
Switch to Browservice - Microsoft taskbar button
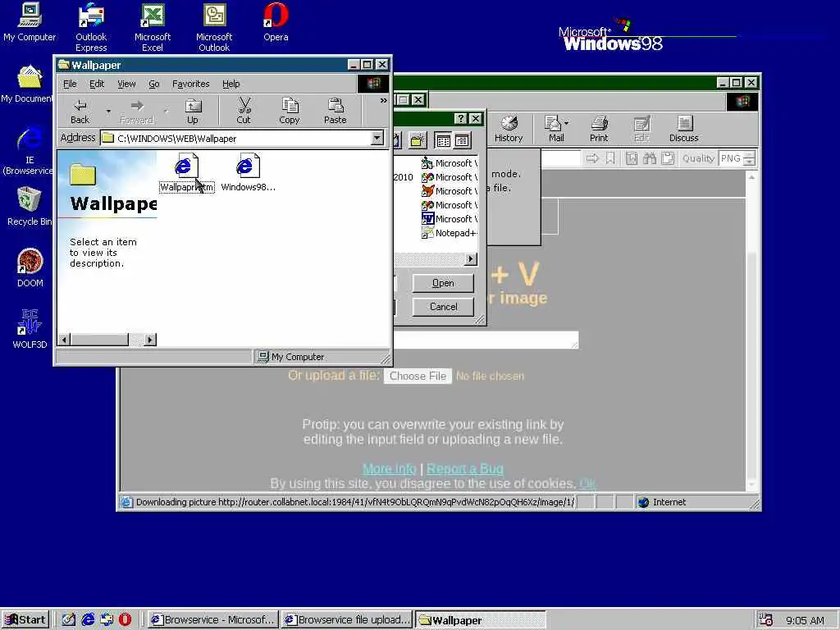click(212, 620)
